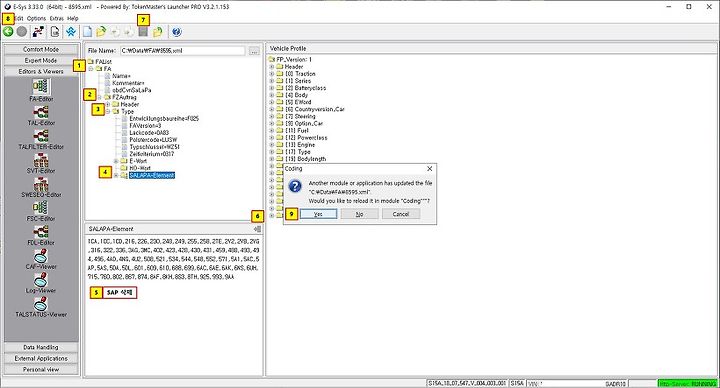
Task: Open the Extras menu
Action: coord(56,18)
